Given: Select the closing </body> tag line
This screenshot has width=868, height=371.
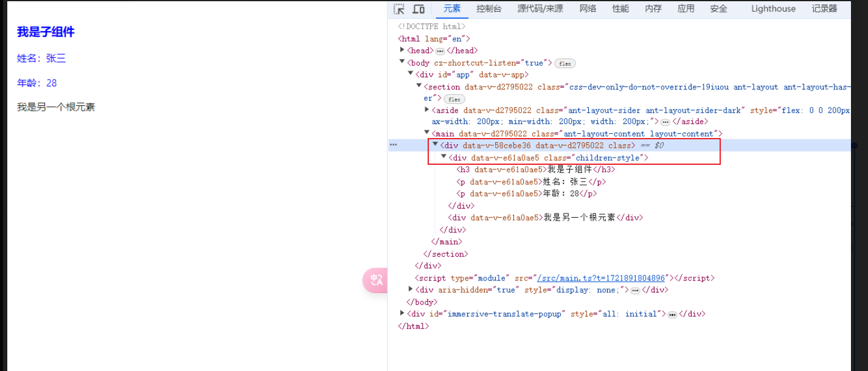Looking at the screenshot, I should point(422,302).
